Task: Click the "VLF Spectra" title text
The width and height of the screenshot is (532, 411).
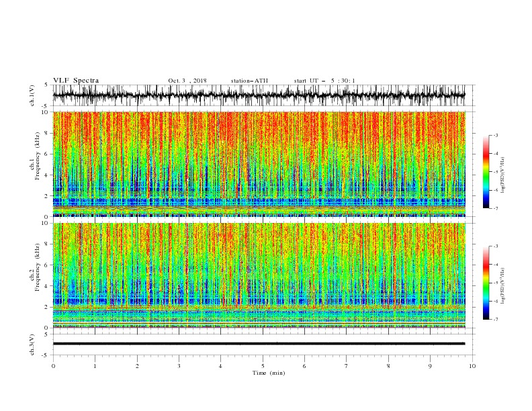Action: pyautogui.click(x=76, y=81)
